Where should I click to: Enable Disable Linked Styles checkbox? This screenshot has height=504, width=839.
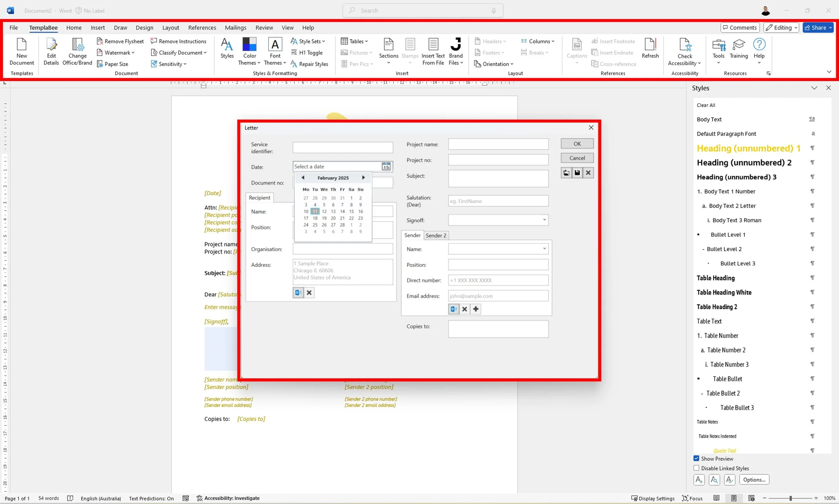pyautogui.click(x=696, y=468)
